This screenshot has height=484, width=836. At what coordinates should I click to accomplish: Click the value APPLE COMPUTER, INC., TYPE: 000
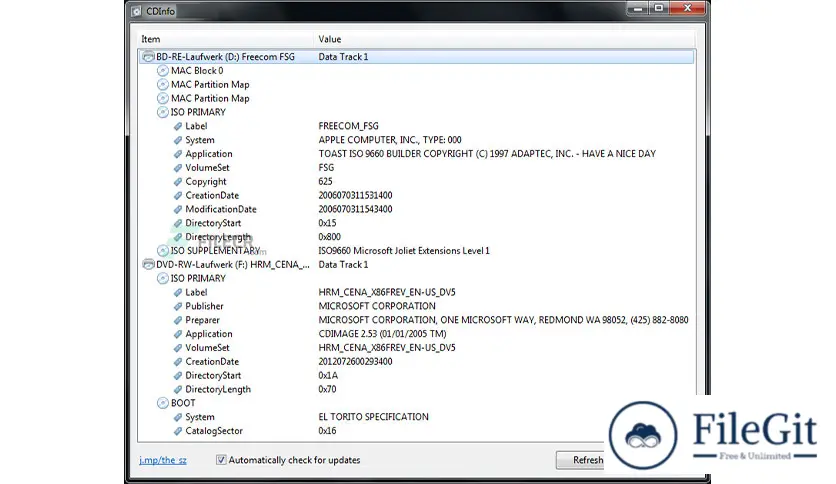(390, 140)
